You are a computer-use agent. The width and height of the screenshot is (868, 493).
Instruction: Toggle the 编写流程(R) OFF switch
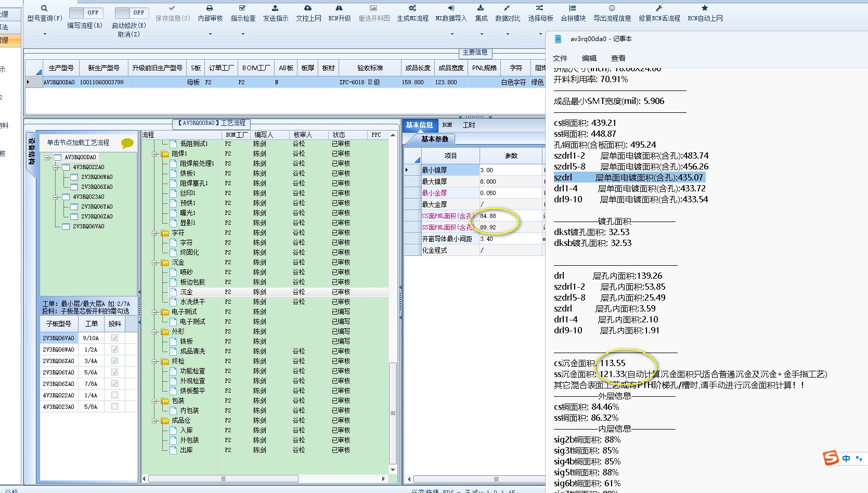pyautogui.click(x=86, y=12)
